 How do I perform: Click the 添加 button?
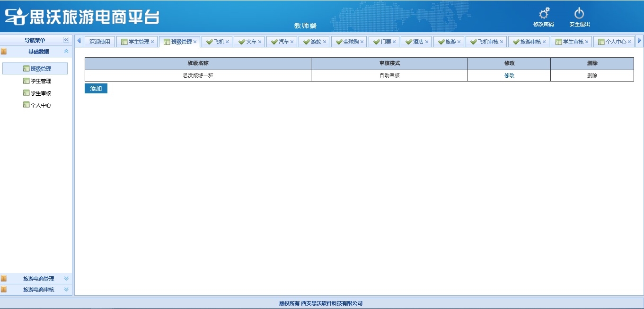coord(96,89)
